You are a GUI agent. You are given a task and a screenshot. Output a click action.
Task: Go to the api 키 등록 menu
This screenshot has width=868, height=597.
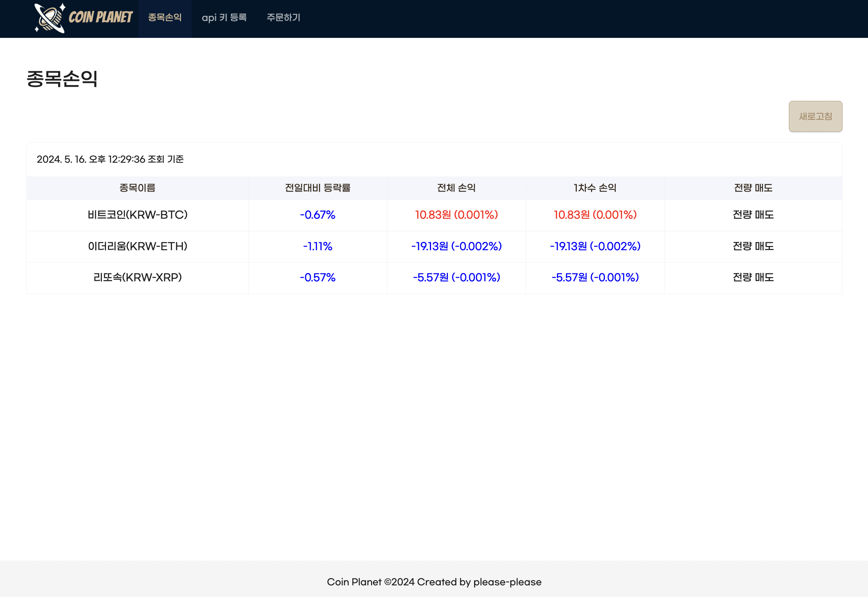224,18
